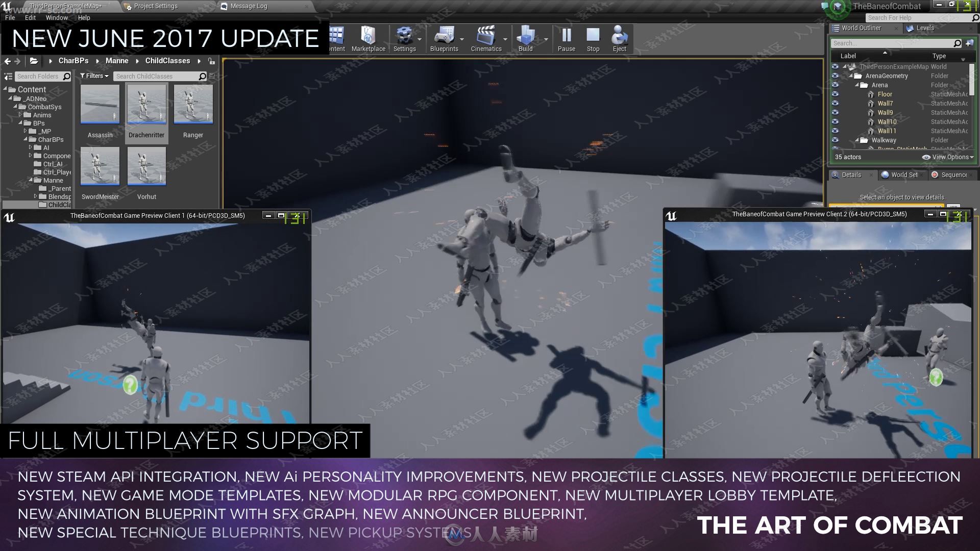This screenshot has height=551, width=980.
Task: Click the Cinematics toolbar icon
Action: tap(485, 37)
